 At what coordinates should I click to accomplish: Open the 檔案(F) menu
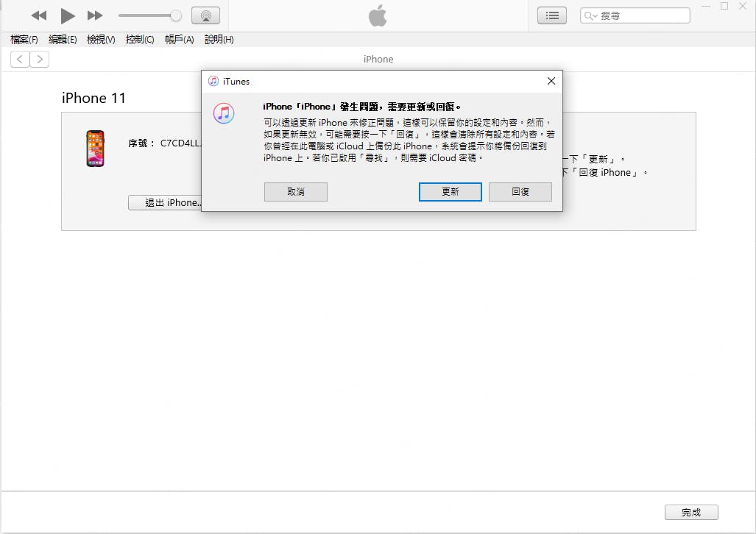tap(24, 40)
